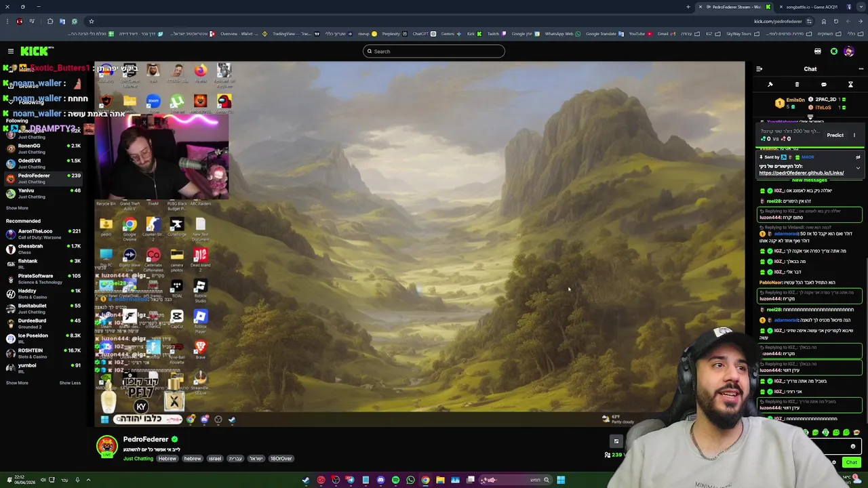Screen dimensions: 868x488
Task: Click Show More under Recommended
Action: [x=17, y=383]
